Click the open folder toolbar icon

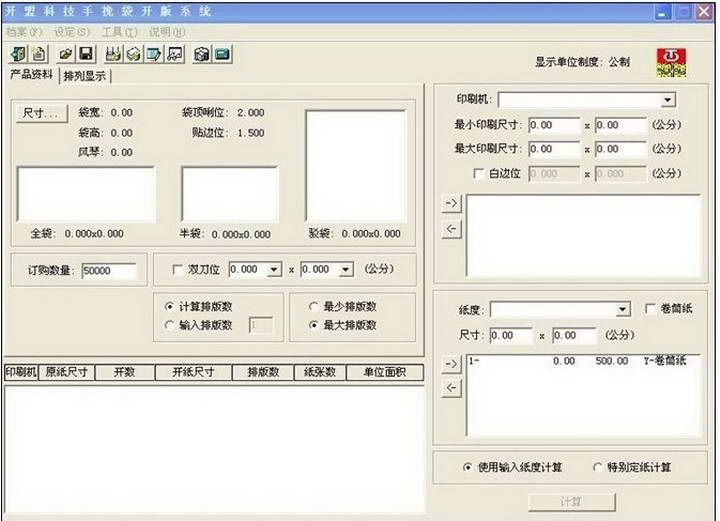tap(66, 54)
